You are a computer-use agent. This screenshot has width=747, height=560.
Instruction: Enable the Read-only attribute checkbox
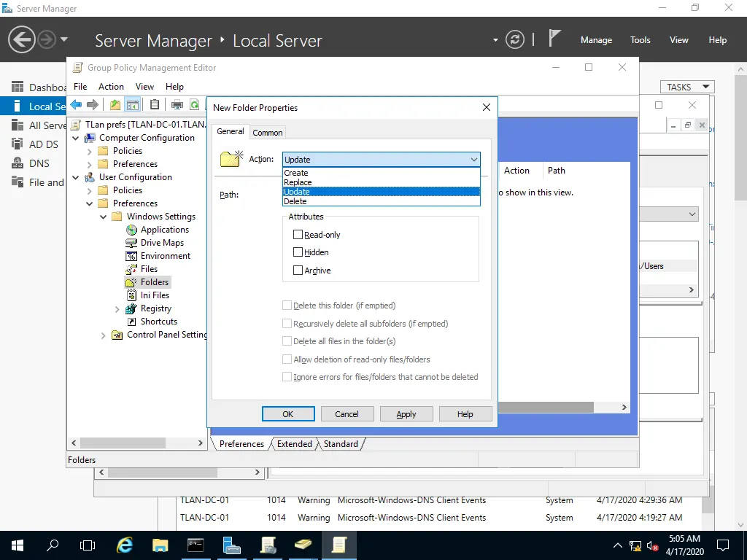pos(298,235)
